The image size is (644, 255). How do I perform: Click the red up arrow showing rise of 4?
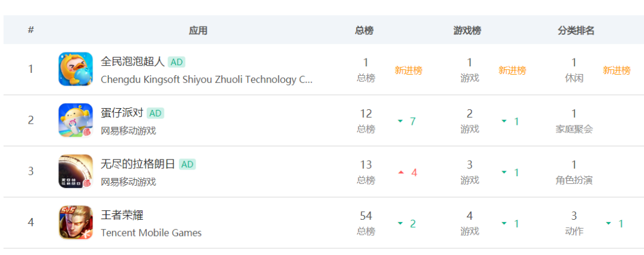click(x=401, y=173)
